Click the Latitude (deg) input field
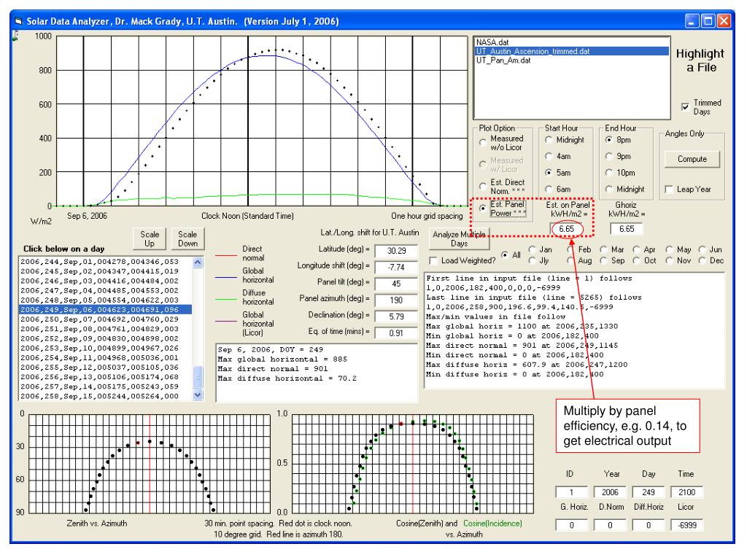This screenshot has width=747, height=560. click(396, 251)
